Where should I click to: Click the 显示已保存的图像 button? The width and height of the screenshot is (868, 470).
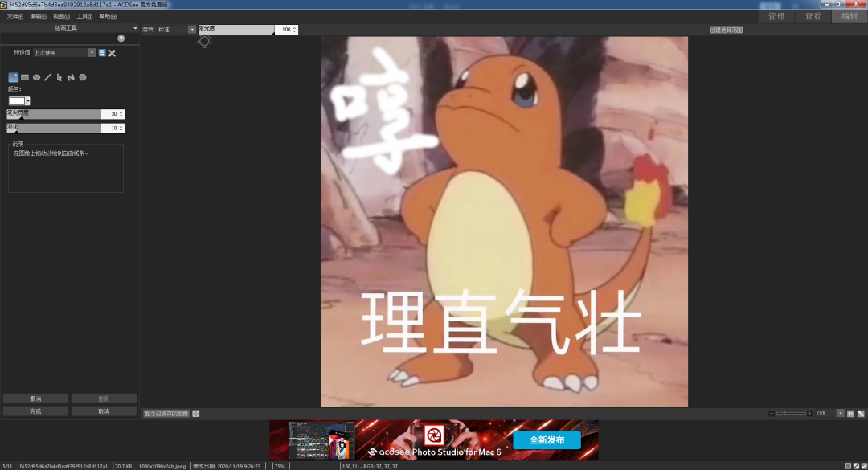coord(166,414)
